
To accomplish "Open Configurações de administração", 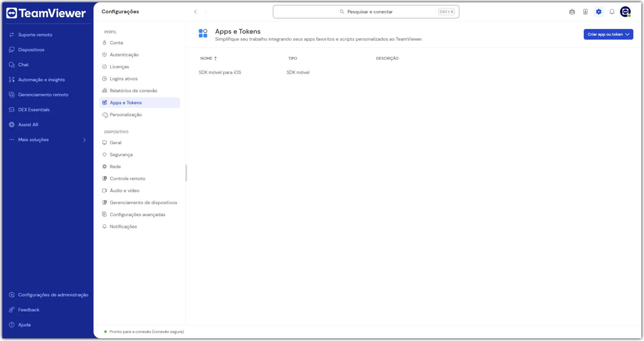I will click(48, 295).
